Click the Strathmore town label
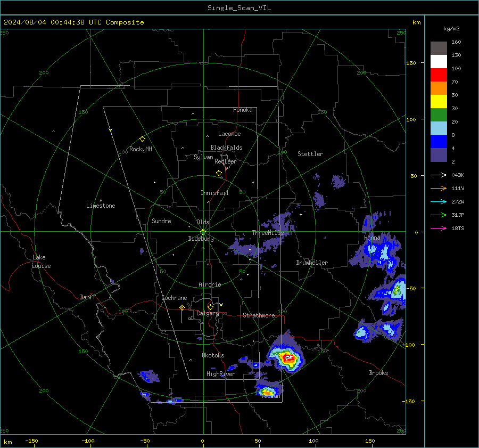This screenshot has height=448, width=479. 259,315
